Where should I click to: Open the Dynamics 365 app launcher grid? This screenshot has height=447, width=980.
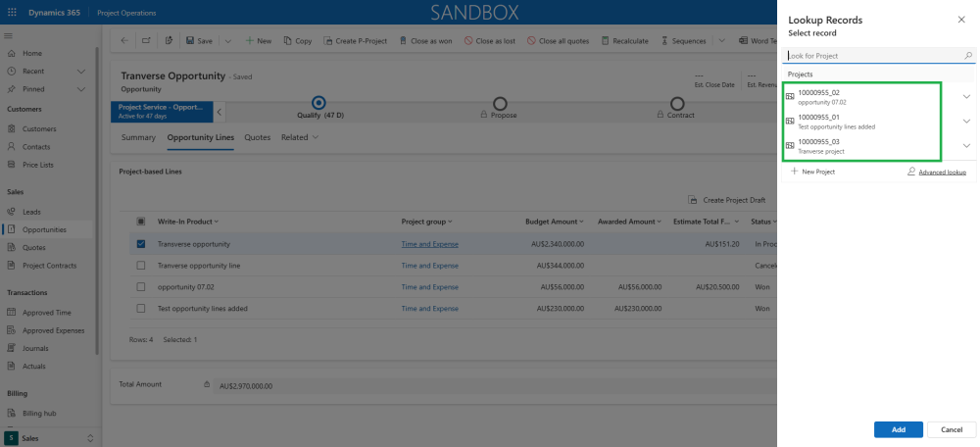coord(12,13)
